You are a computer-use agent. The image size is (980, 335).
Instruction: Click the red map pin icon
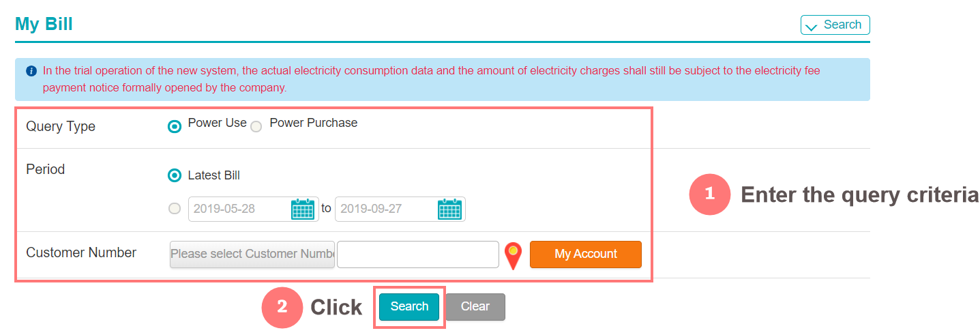(513, 255)
